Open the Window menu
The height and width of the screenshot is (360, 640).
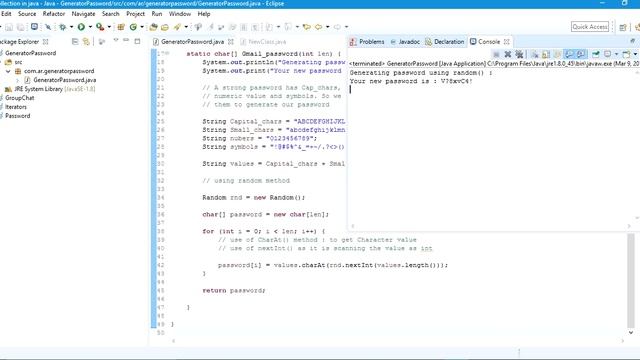point(180,14)
